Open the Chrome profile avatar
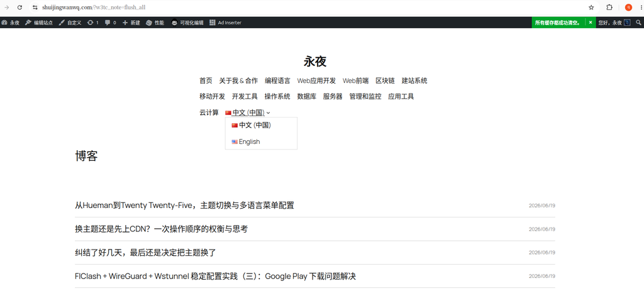This screenshot has height=291, width=644. pyautogui.click(x=628, y=8)
